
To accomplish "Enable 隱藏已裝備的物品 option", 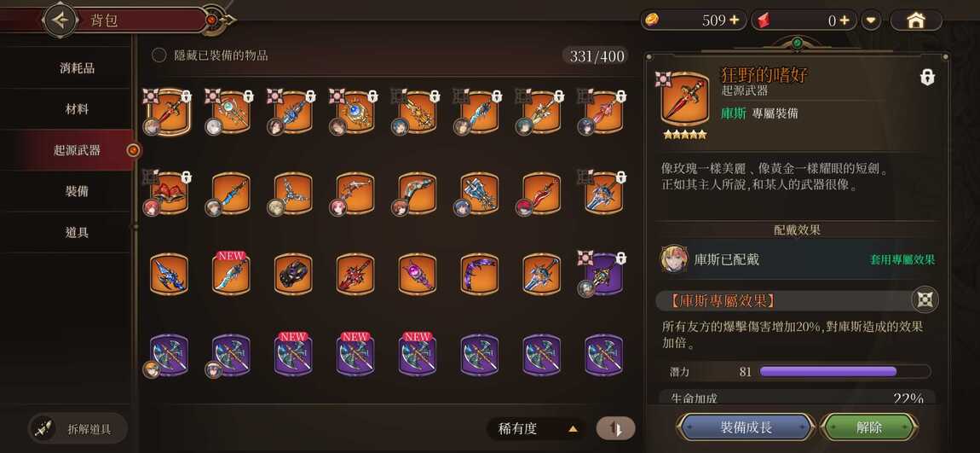I will coord(159,55).
